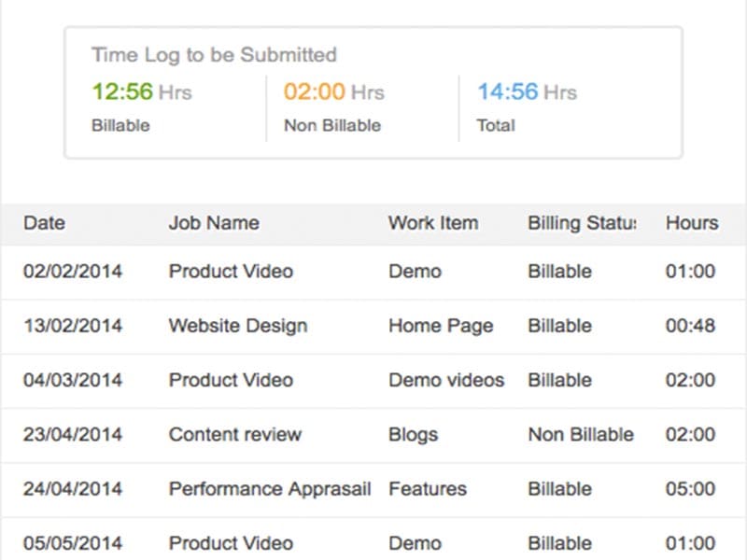Open the Content review job entry
The height and width of the screenshot is (560, 747).
tap(234, 434)
